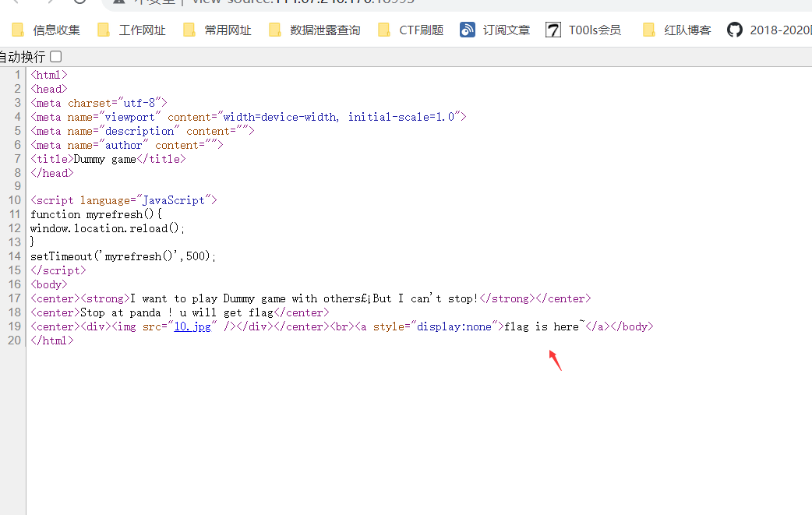Screen dimensions: 812x515
Task: Click line number 19 in the gutter
Action: pos(15,326)
